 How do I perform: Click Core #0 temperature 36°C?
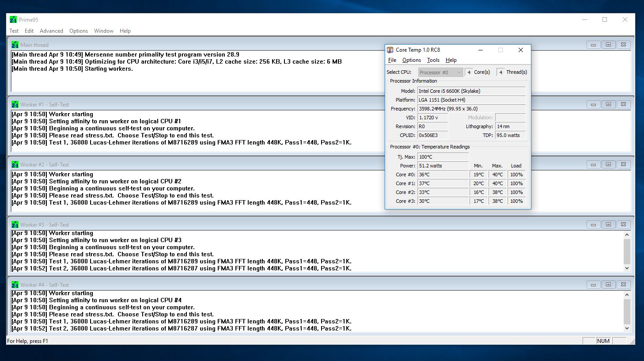coord(443,175)
